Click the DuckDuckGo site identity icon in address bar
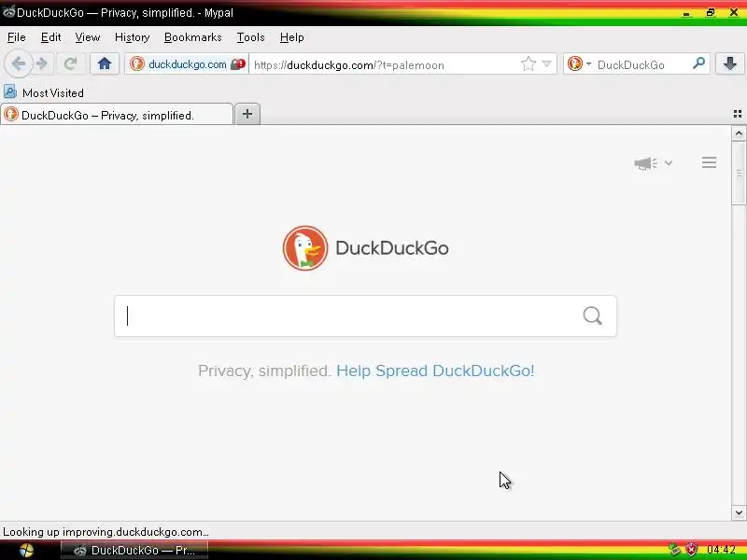 [137, 63]
